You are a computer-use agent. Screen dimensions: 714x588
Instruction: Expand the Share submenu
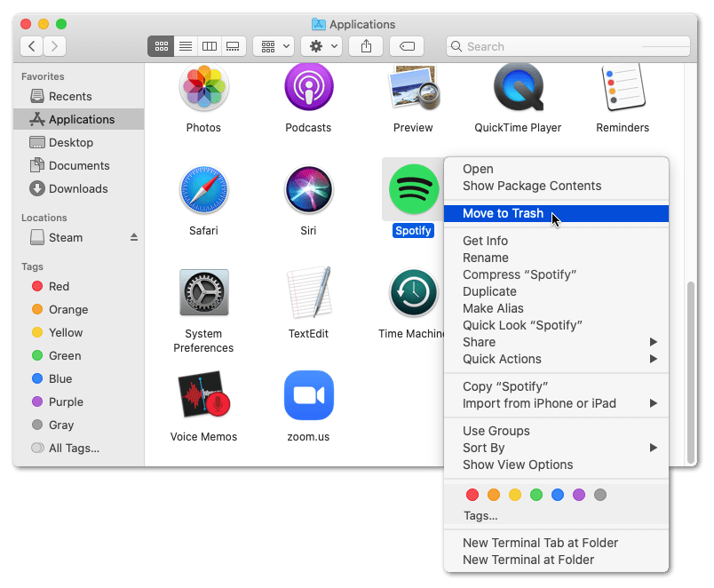[556, 342]
